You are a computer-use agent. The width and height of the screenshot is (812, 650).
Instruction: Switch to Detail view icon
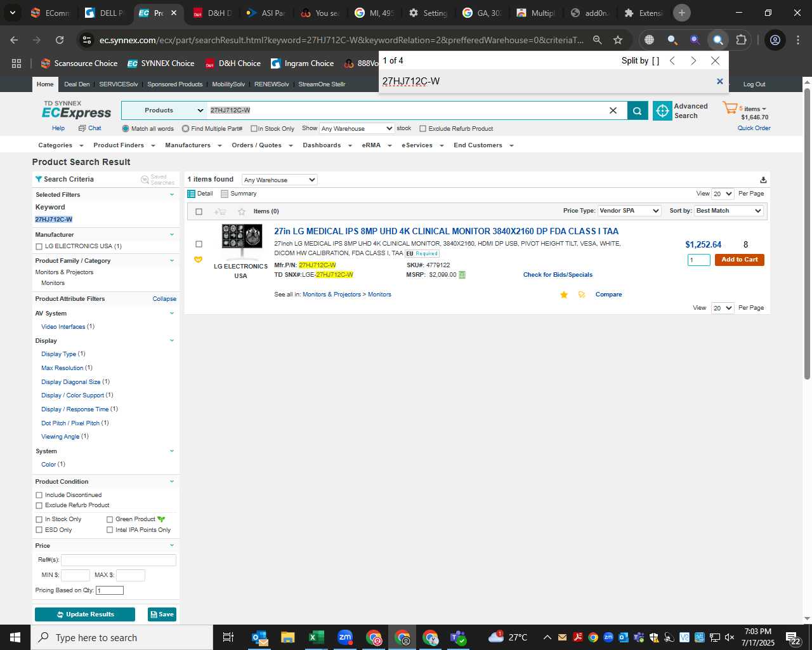(x=191, y=194)
